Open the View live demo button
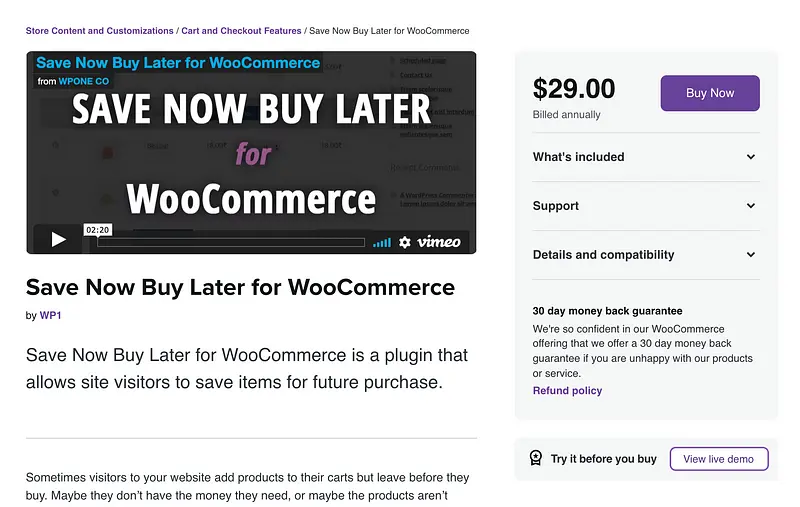Image resolution: width=800 pixels, height=507 pixels. [719, 459]
